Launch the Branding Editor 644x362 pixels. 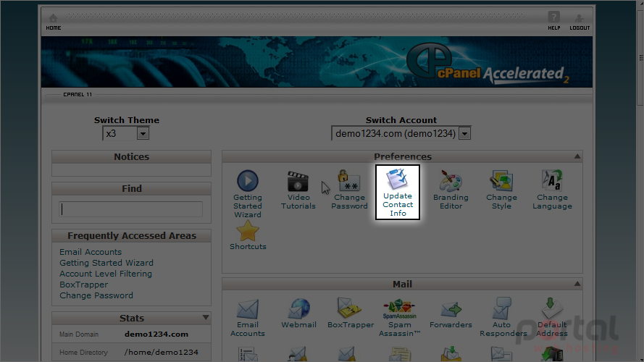(x=451, y=190)
